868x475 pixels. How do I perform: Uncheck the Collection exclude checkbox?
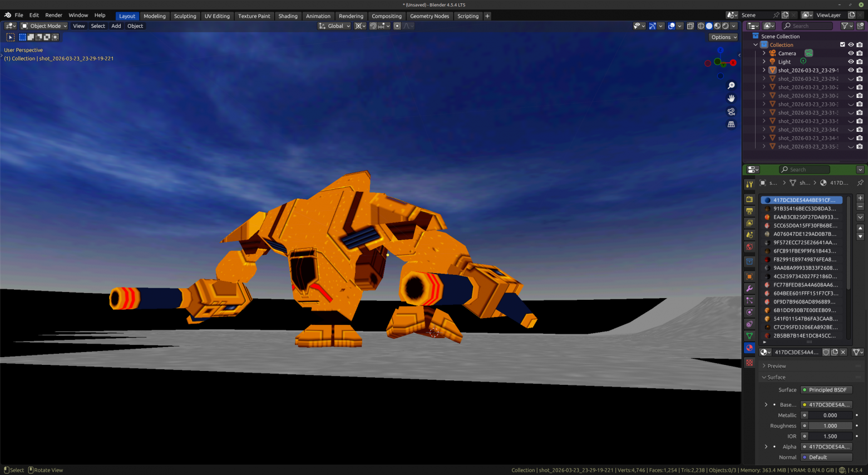pos(842,45)
